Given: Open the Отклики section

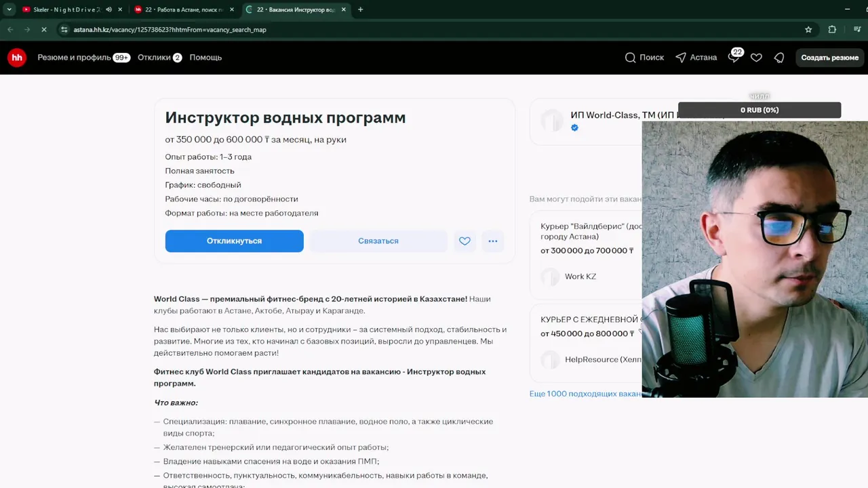Looking at the screenshot, I should (159, 58).
